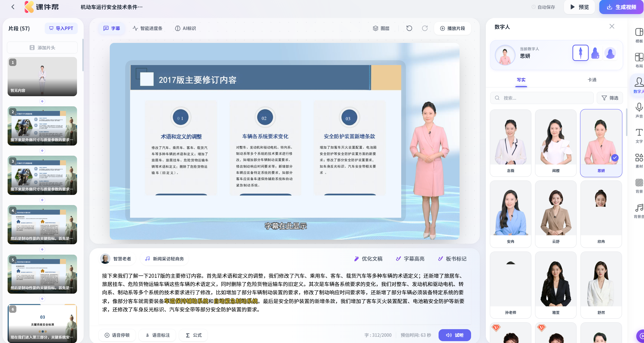The width and height of the screenshot is (644, 343).
Task: Click transition icon between clips 2 and 3
Action: click(42, 151)
